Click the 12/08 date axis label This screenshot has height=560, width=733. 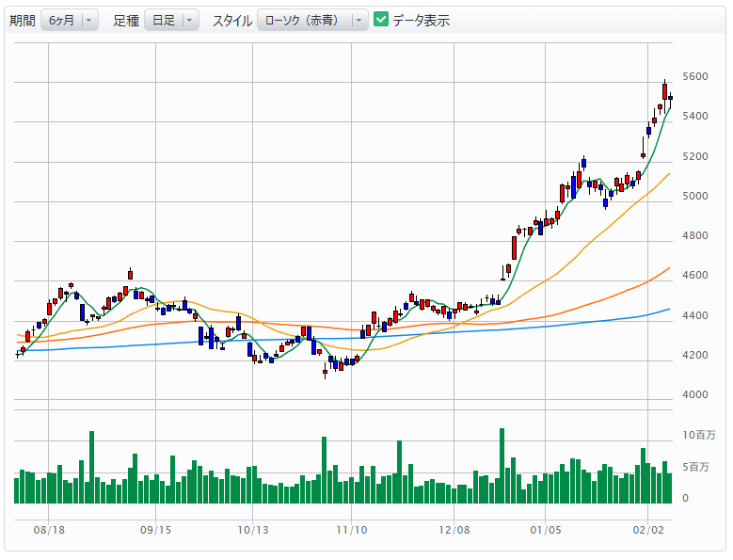click(x=455, y=532)
